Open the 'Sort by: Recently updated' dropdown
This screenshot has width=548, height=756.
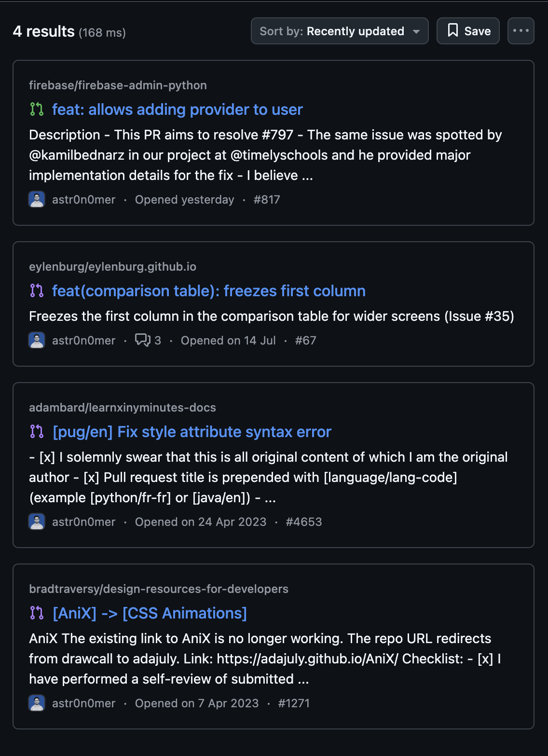pyautogui.click(x=339, y=30)
